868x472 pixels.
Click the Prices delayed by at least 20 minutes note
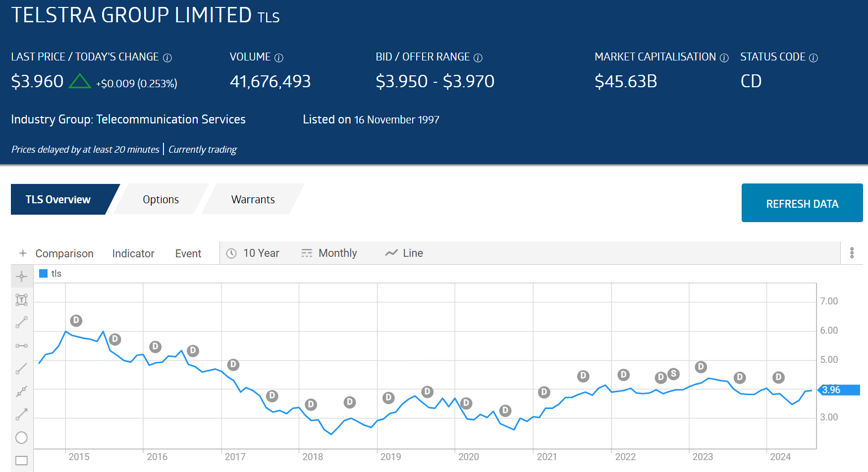coord(85,149)
